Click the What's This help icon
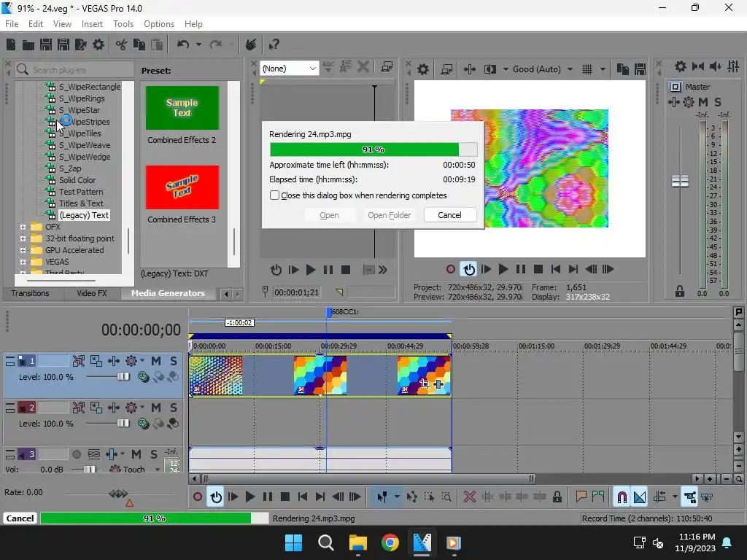The image size is (747, 560). point(274,44)
